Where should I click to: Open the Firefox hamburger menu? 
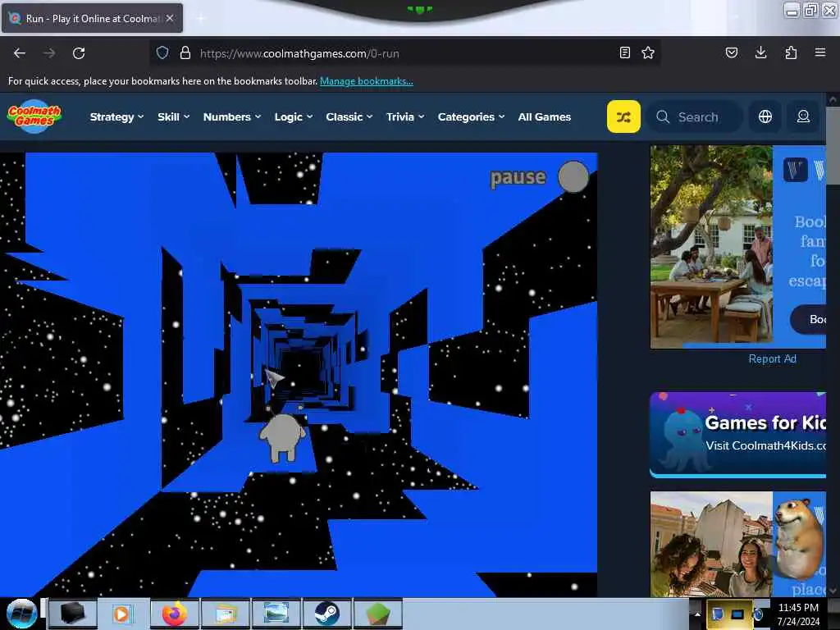pyautogui.click(x=820, y=52)
